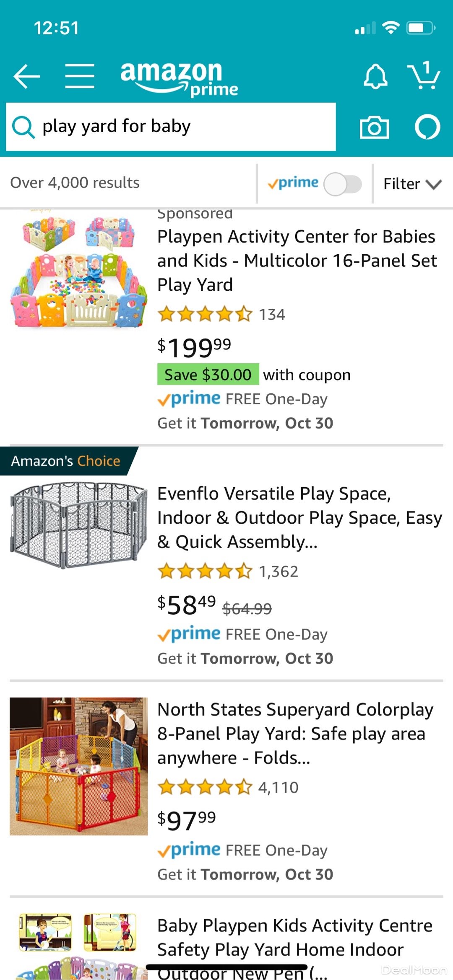Tap the Amazon Prime logo
Viewport: 453px width, 980px height.
click(179, 78)
